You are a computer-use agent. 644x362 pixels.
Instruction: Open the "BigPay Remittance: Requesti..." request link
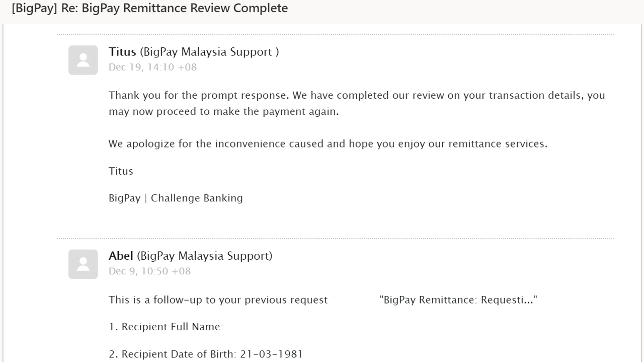[x=458, y=300]
